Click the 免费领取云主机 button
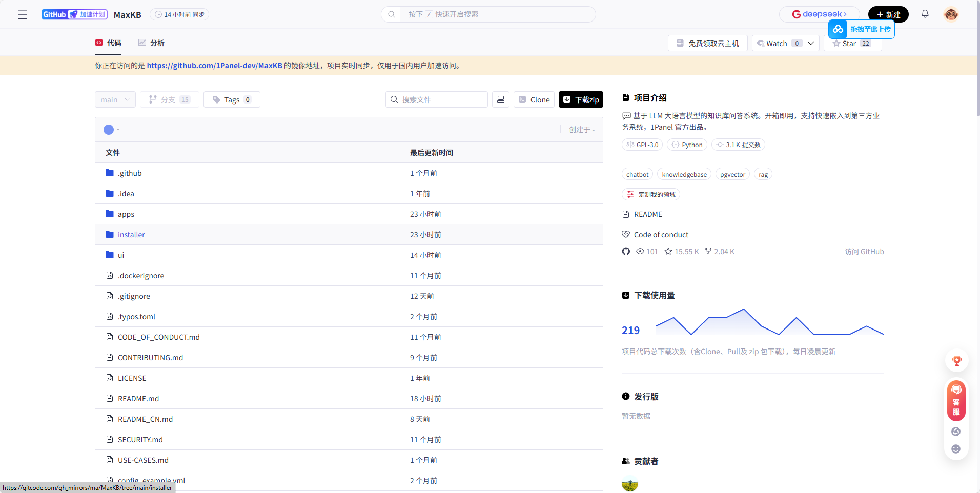The width and height of the screenshot is (980, 493). 708,43
